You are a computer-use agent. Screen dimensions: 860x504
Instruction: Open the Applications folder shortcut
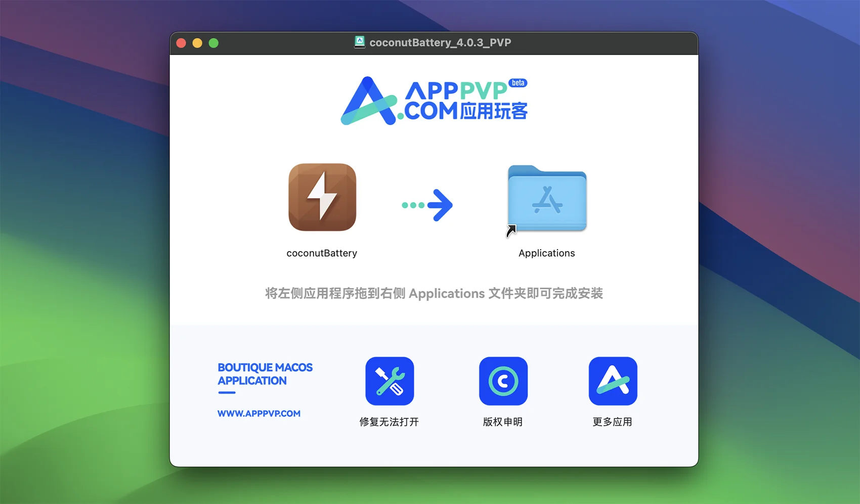click(x=547, y=199)
